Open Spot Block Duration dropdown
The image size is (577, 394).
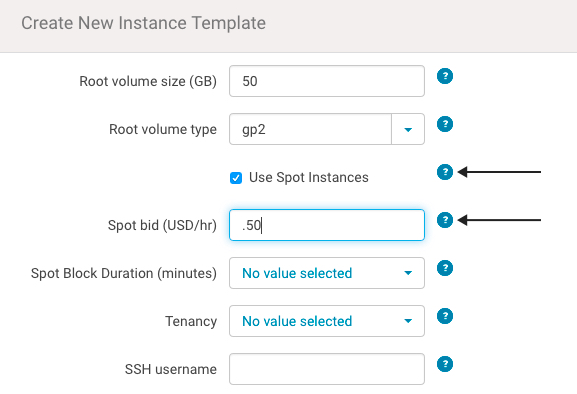pos(327,273)
